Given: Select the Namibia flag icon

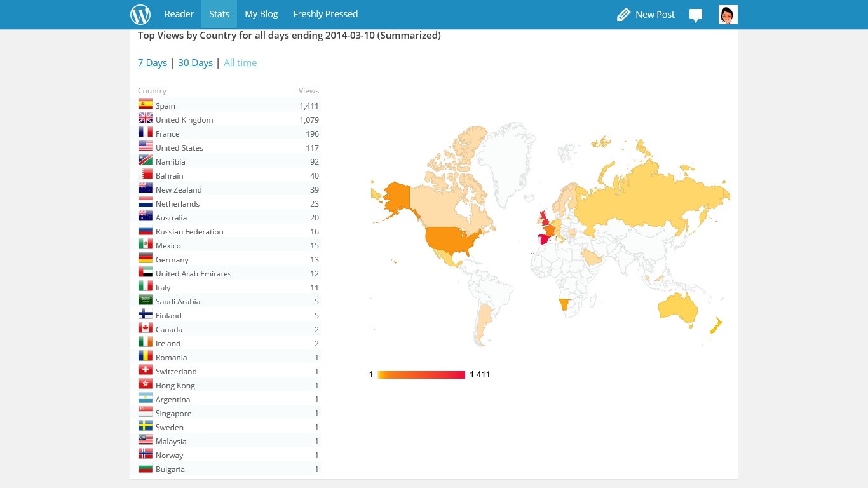Looking at the screenshot, I should click(x=146, y=161).
